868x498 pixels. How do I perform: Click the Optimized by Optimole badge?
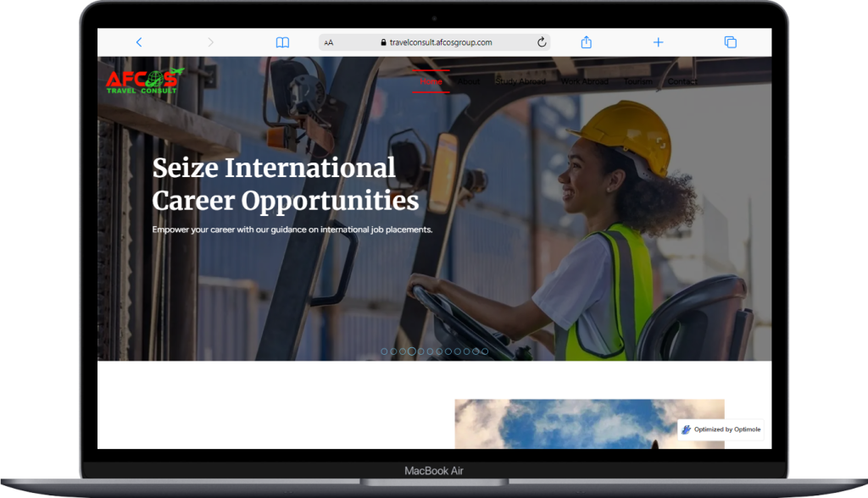point(721,429)
